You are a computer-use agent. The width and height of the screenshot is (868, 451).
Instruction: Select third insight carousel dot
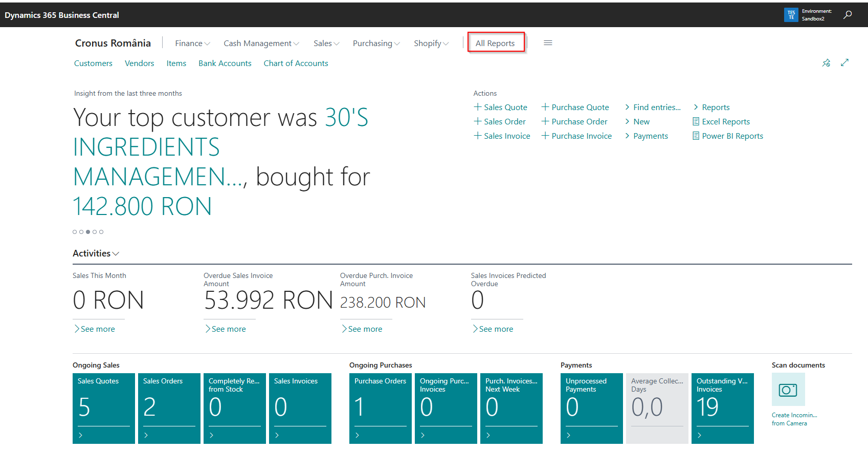(x=88, y=232)
